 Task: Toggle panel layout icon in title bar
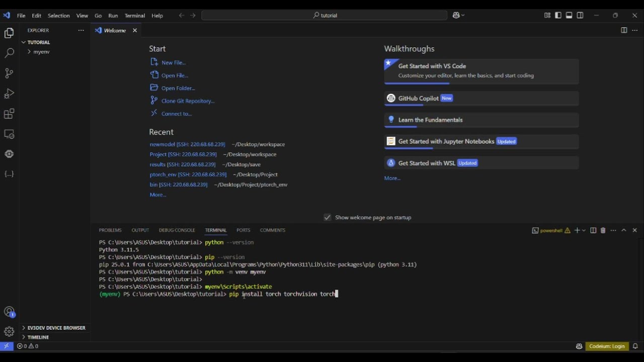pos(569,15)
